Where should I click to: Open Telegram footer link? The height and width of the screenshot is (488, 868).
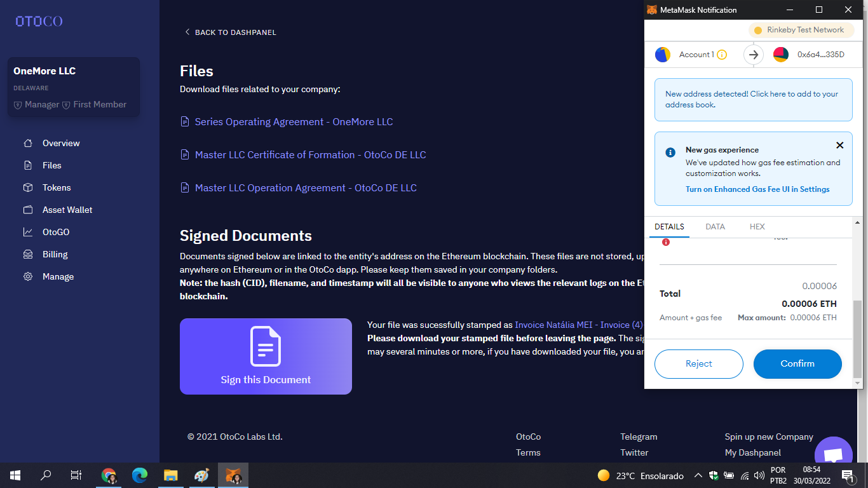click(x=639, y=437)
